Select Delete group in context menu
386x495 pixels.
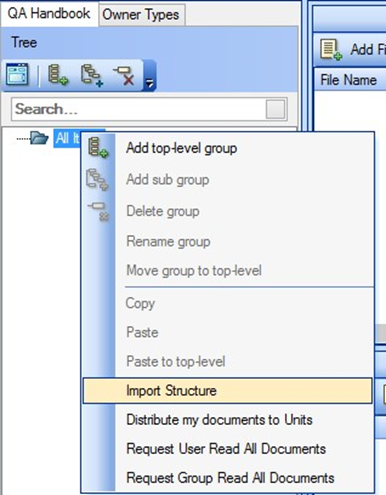[227, 211]
